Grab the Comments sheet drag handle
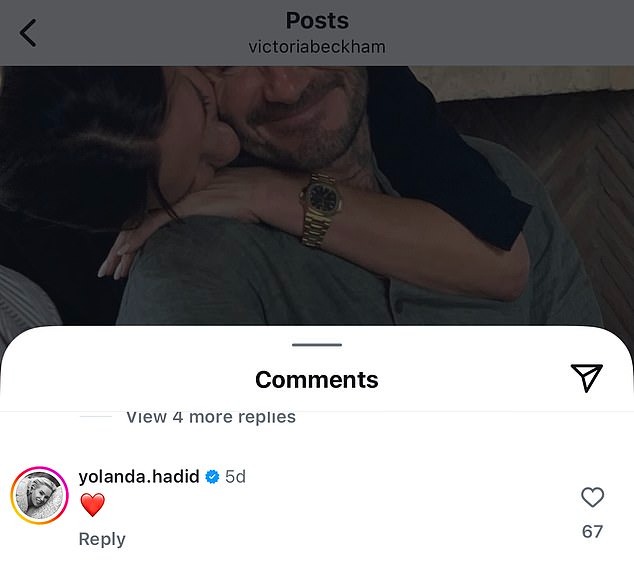 point(317,345)
